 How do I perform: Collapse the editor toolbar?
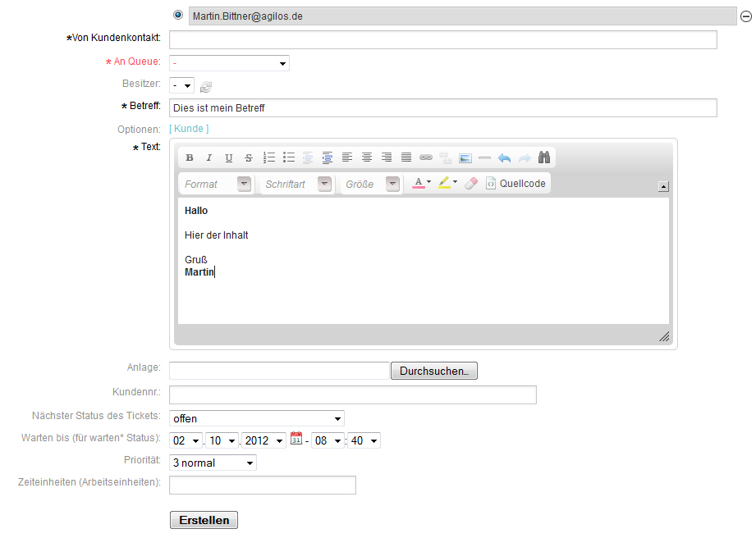coord(663,186)
